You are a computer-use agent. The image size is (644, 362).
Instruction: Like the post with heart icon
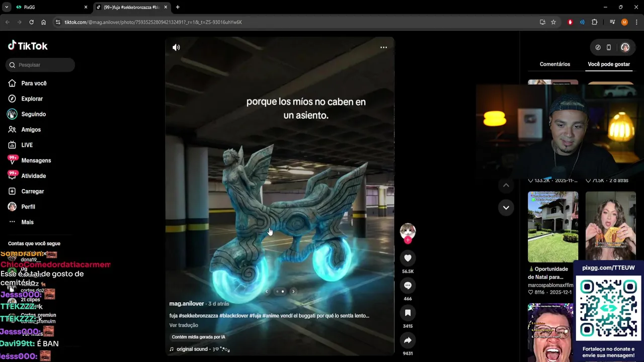[x=408, y=258]
